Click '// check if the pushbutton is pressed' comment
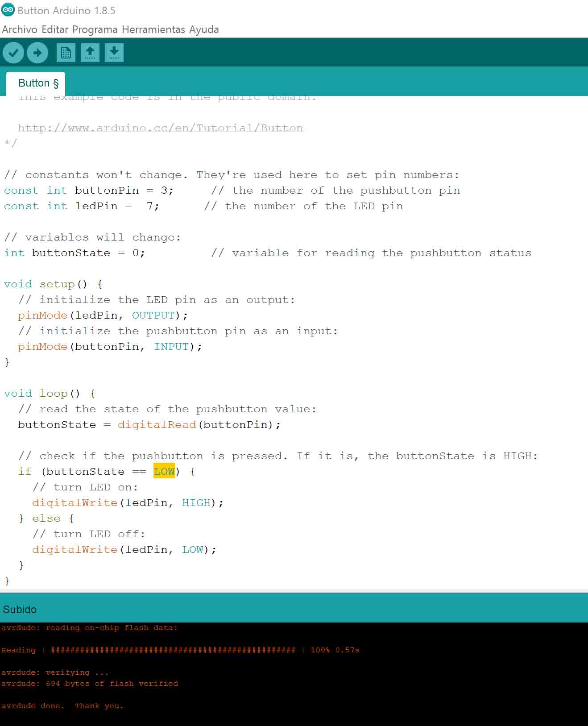588x726 pixels. 278,456
